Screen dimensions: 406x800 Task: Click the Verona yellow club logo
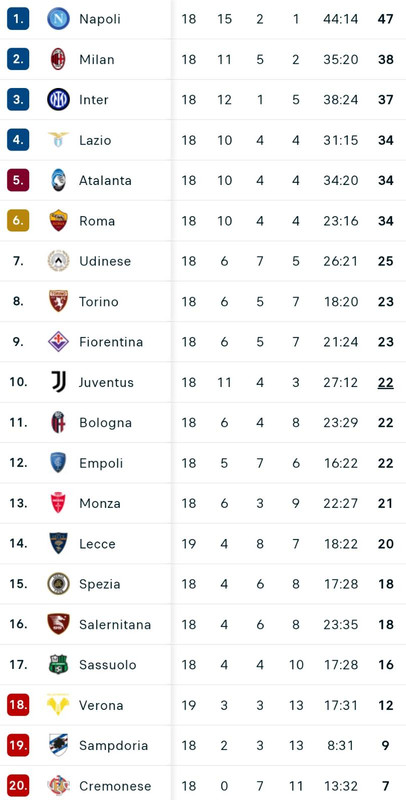click(58, 705)
